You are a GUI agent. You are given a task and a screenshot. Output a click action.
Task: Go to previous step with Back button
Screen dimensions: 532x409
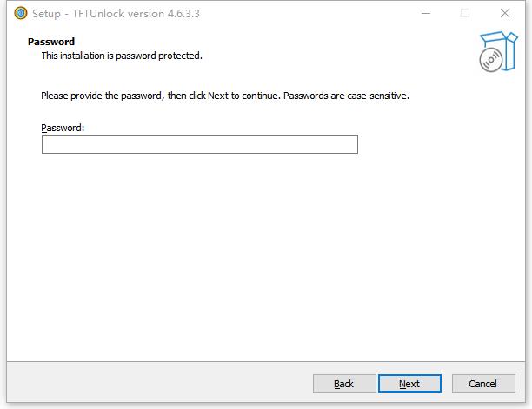click(343, 384)
